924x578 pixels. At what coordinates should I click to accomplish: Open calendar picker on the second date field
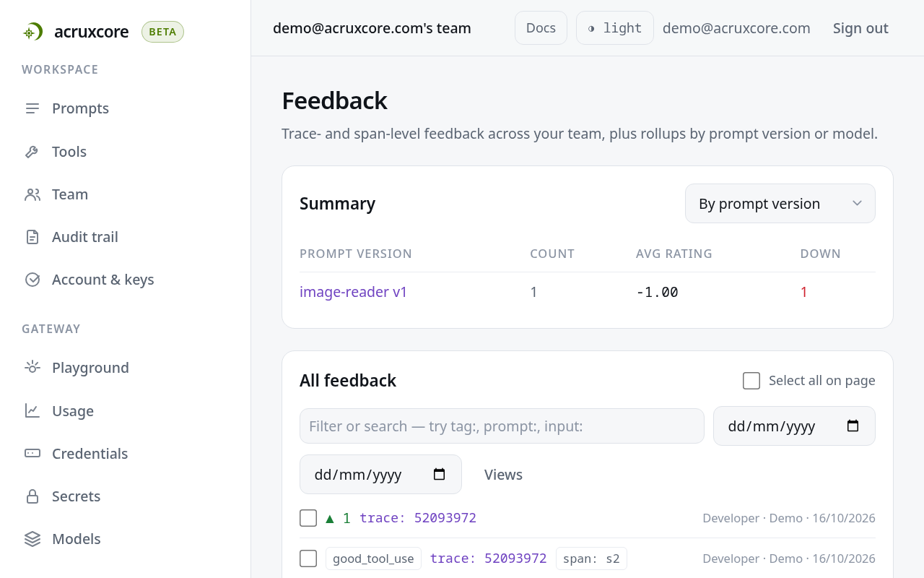439,475
